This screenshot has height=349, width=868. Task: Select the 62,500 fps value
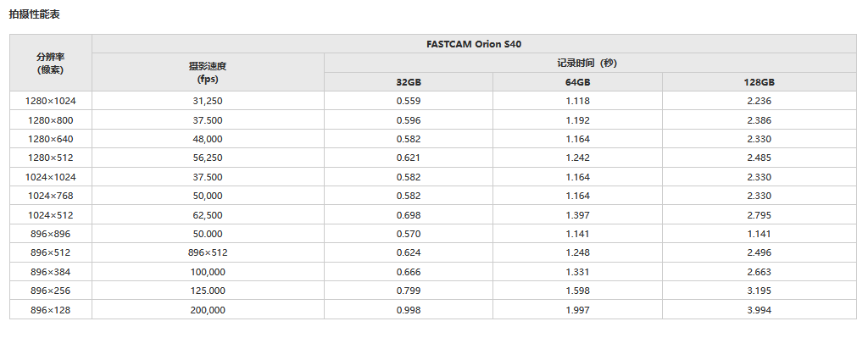[208, 214]
